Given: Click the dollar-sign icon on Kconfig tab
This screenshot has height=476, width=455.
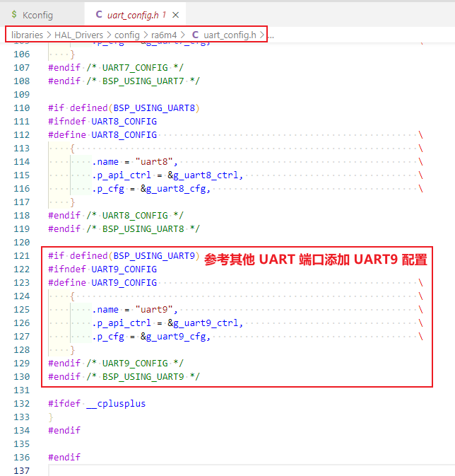Looking at the screenshot, I should pyautogui.click(x=14, y=15).
